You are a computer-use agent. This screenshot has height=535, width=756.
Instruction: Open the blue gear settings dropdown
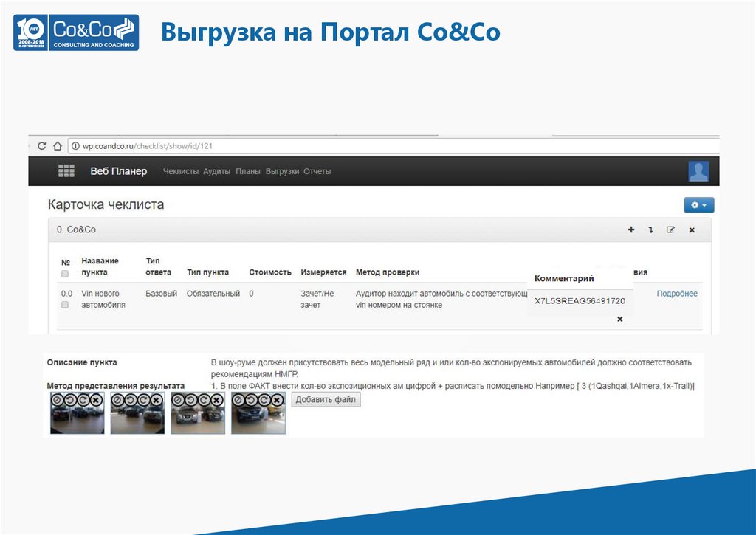coord(698,204)
